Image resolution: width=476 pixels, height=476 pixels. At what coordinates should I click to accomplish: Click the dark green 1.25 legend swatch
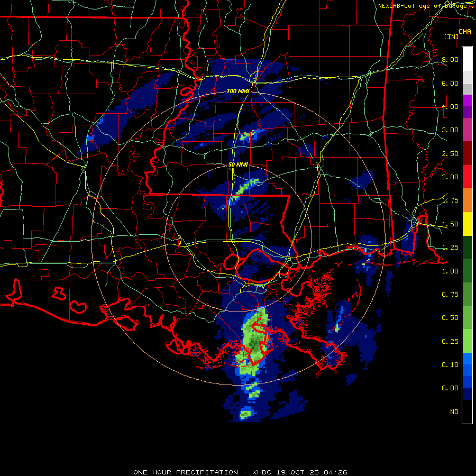point(467,247)
